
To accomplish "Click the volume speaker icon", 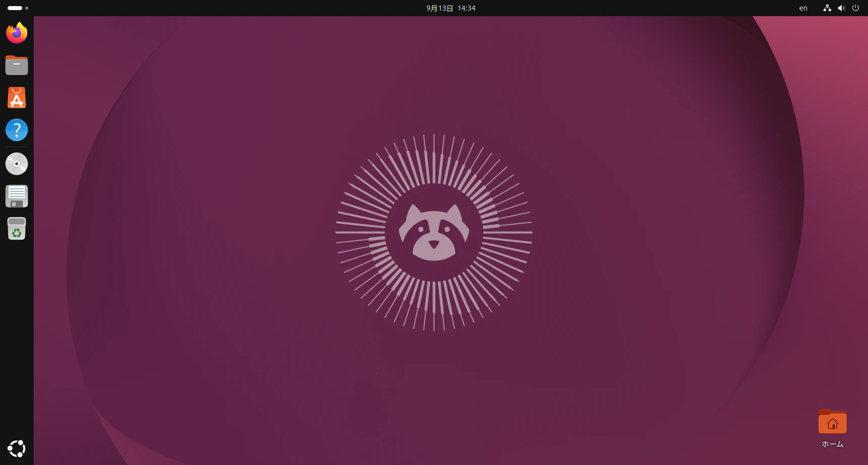I will click(841, 8).
